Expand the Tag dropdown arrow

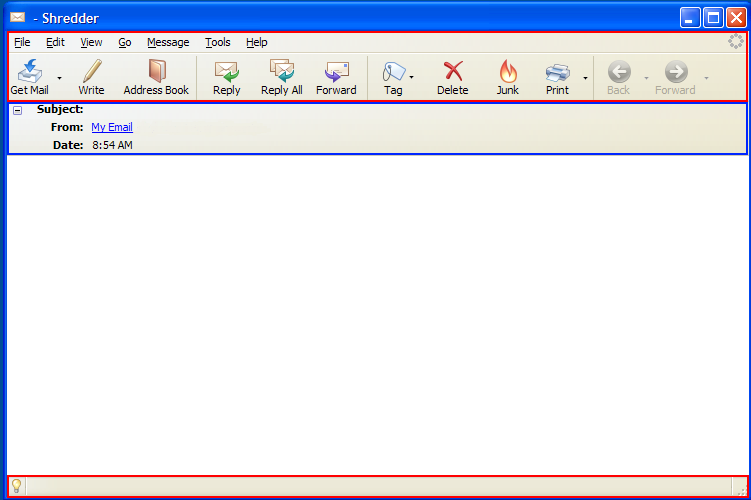tap(411, 77)
